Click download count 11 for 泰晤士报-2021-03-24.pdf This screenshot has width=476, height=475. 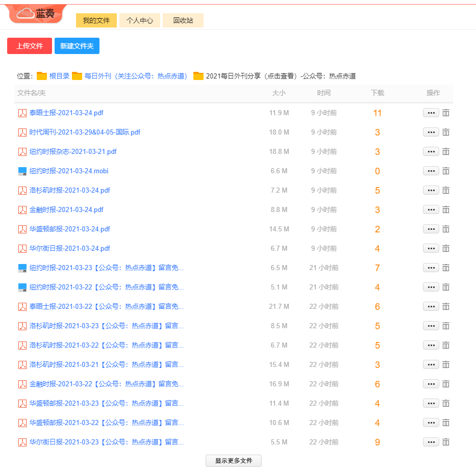click(x=378, y=113)
